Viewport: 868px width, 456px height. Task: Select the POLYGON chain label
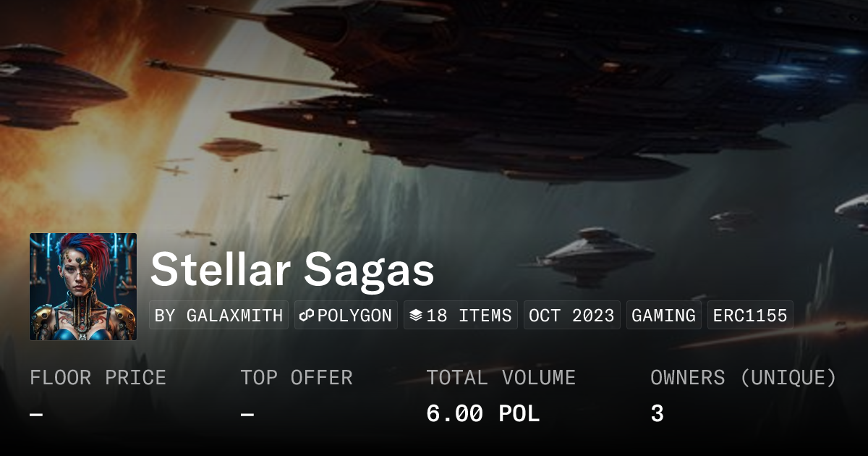[x=354, y=316]
